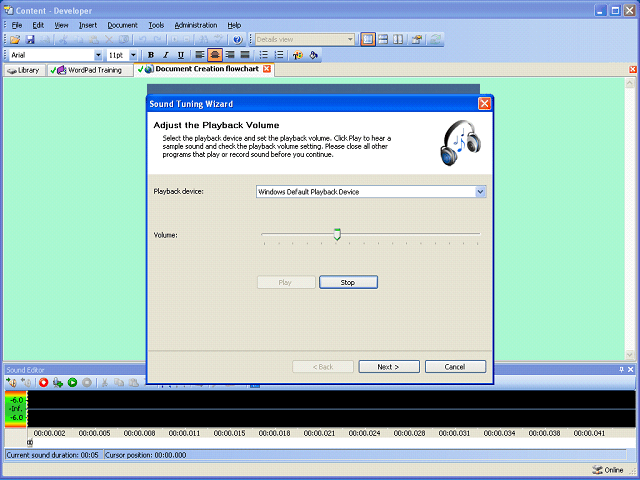Toggle bold formatting

click(151, 55)
